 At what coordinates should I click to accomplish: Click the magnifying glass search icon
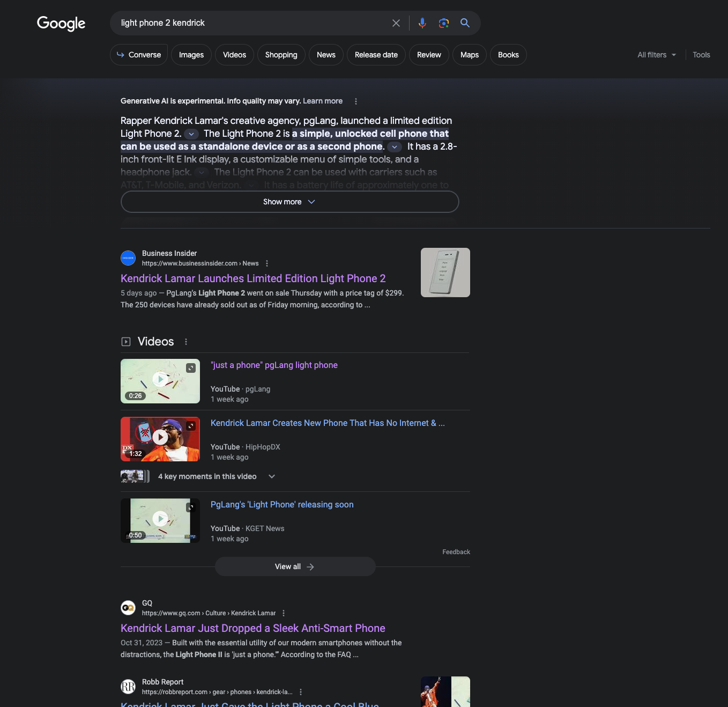[x=465, y=23]
